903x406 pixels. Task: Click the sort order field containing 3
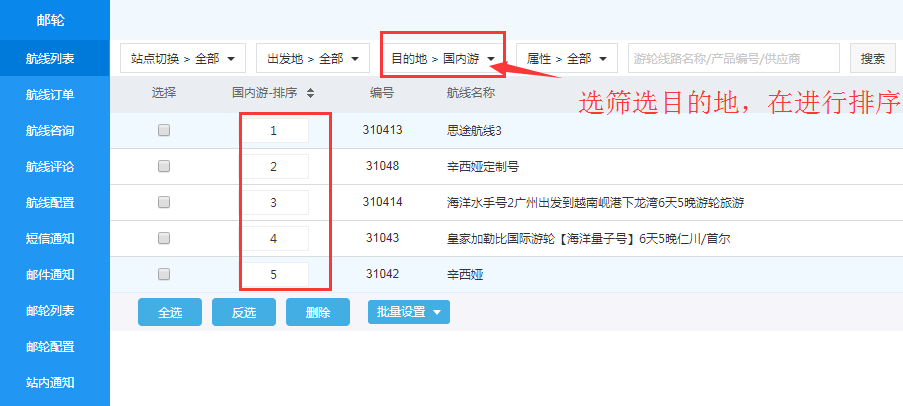point(274,202)
